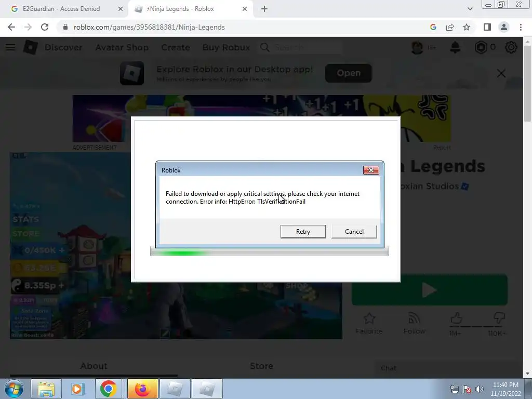Open the Buy Robux page

click(x=227, y=47)
